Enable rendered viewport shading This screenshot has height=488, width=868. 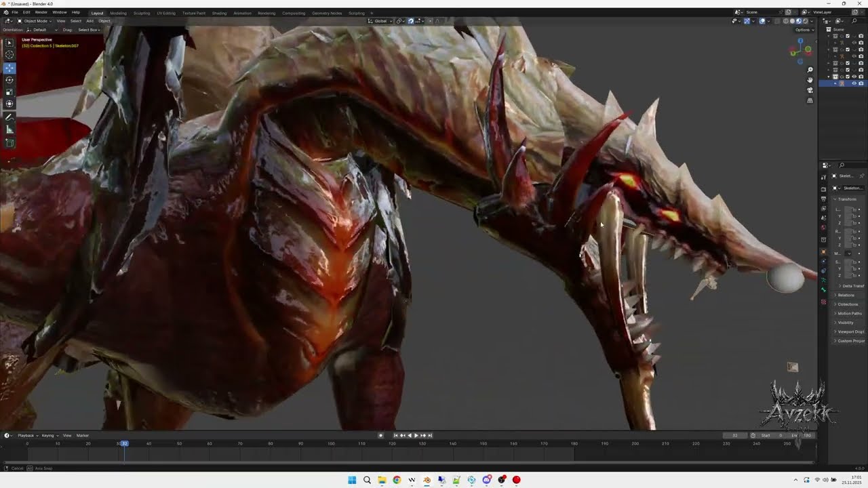pos(806,21)
